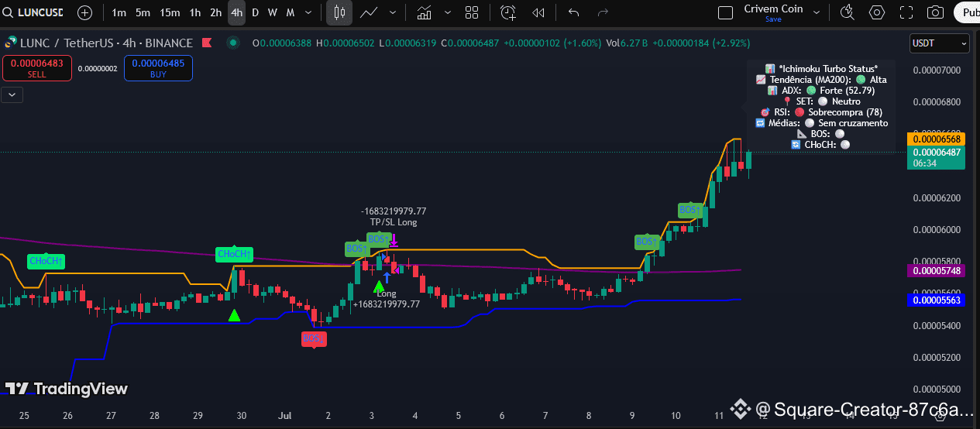Select the 1h timeframe
980x429 pixels.
[x=195, y=12]
